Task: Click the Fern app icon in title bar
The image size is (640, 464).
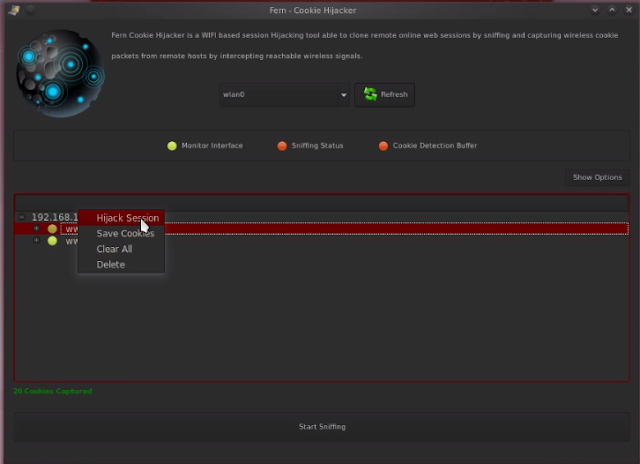Action: coord(14,10)
